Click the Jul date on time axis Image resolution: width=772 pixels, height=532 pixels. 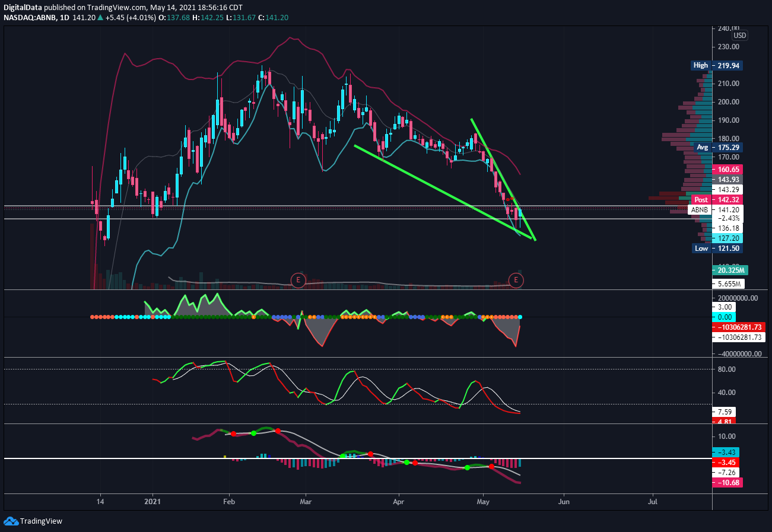click(653, 502)
